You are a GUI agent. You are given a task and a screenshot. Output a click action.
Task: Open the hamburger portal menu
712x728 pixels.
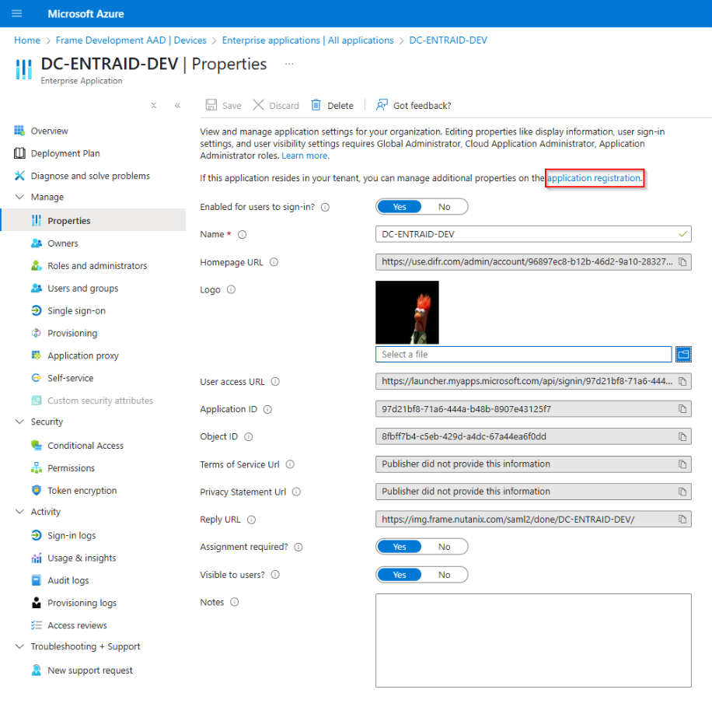point(17,14)
